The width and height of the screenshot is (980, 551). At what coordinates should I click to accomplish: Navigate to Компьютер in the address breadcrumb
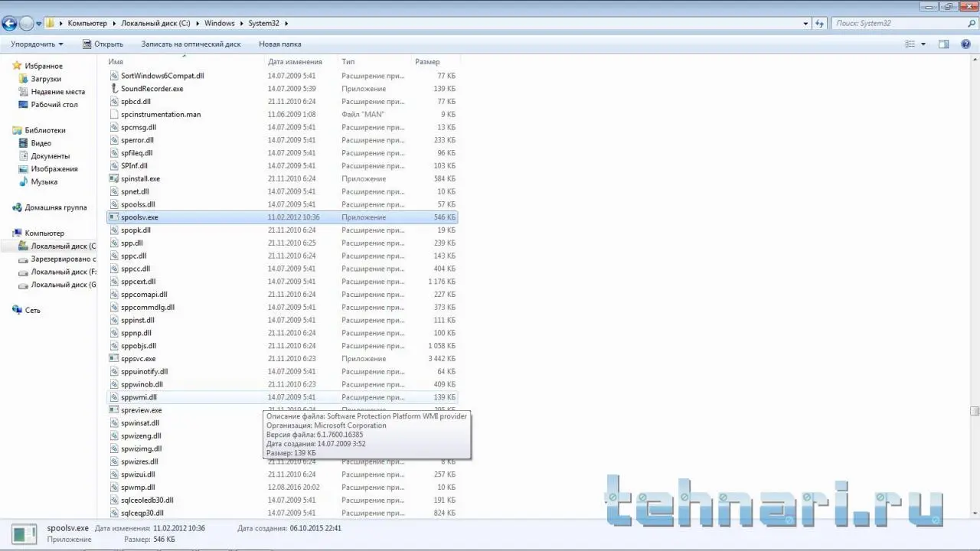[87, 24]
